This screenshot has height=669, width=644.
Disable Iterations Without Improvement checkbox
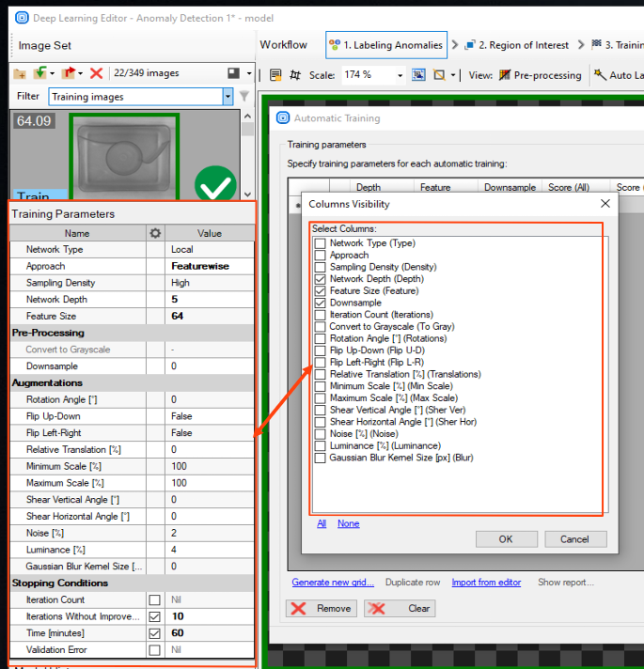pos(154,616)
